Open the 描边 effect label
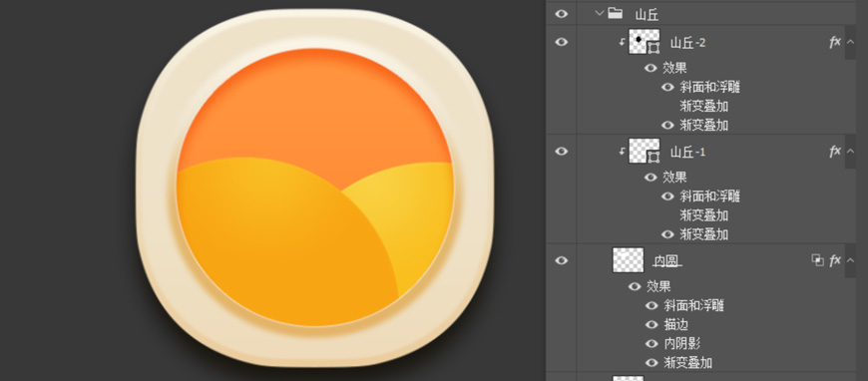868x381 pixels. click(675, 324)
